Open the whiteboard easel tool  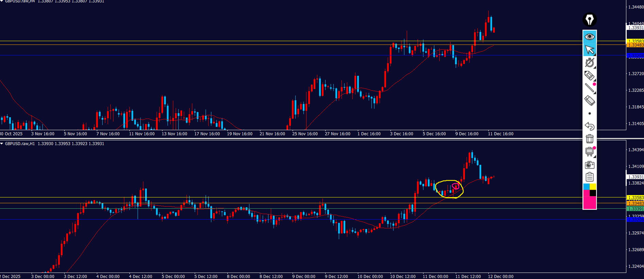tap(589, 152)
